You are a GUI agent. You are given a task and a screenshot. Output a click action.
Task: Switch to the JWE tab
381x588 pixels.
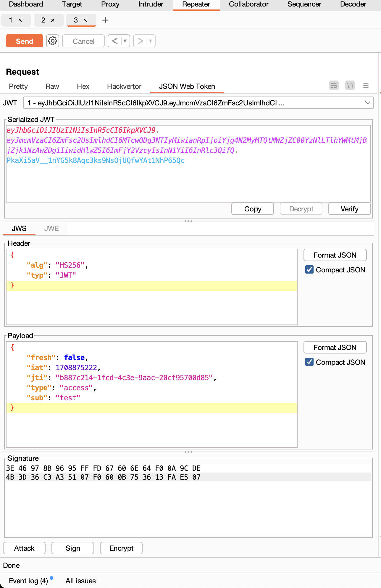point(51,229)
